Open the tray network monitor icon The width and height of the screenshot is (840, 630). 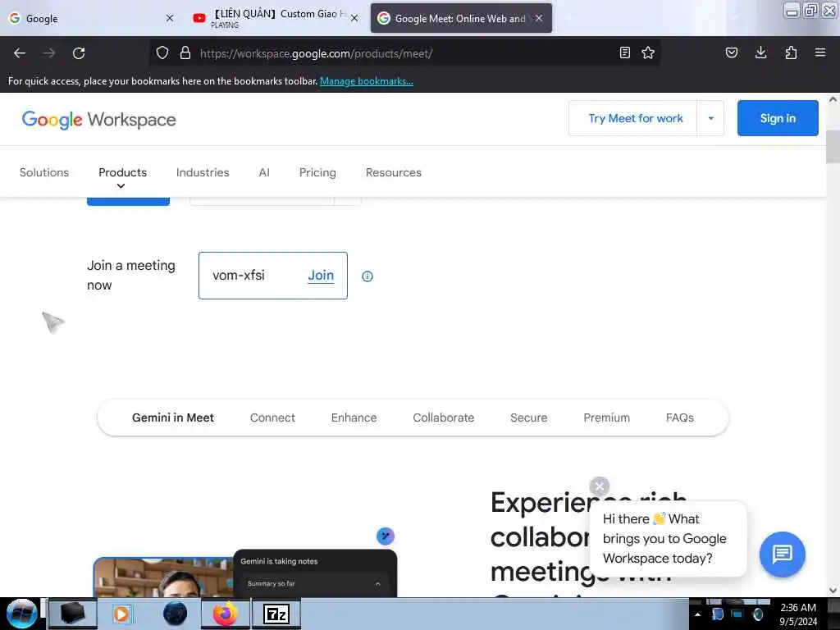[x=737, y=614]
